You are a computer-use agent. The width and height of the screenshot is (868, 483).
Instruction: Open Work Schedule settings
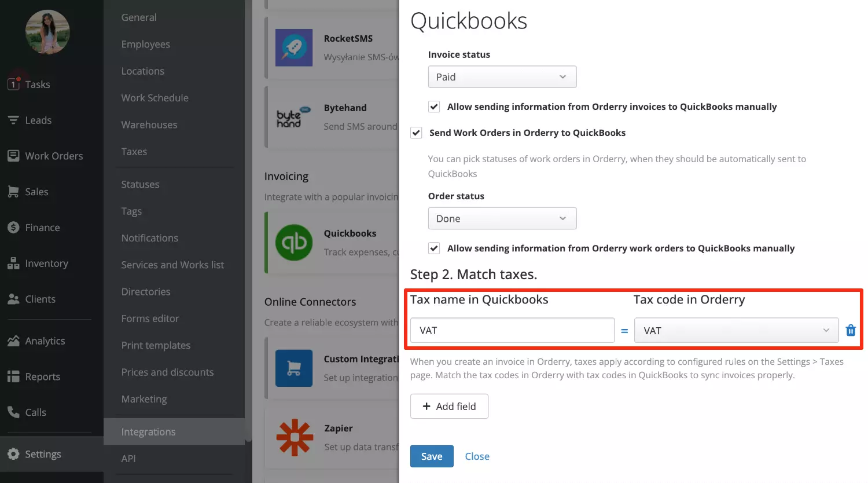[155, 98]
